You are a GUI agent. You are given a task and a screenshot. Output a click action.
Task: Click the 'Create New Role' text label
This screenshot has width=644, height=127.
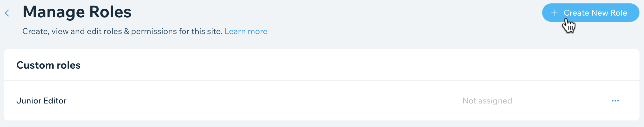pos(595,13)
